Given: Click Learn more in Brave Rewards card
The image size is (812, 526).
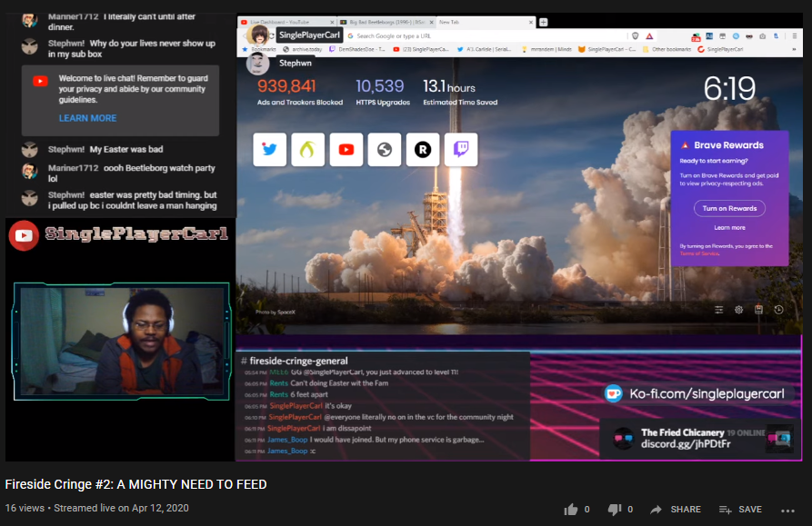Looking at the screenshot, I should (729, 228).
